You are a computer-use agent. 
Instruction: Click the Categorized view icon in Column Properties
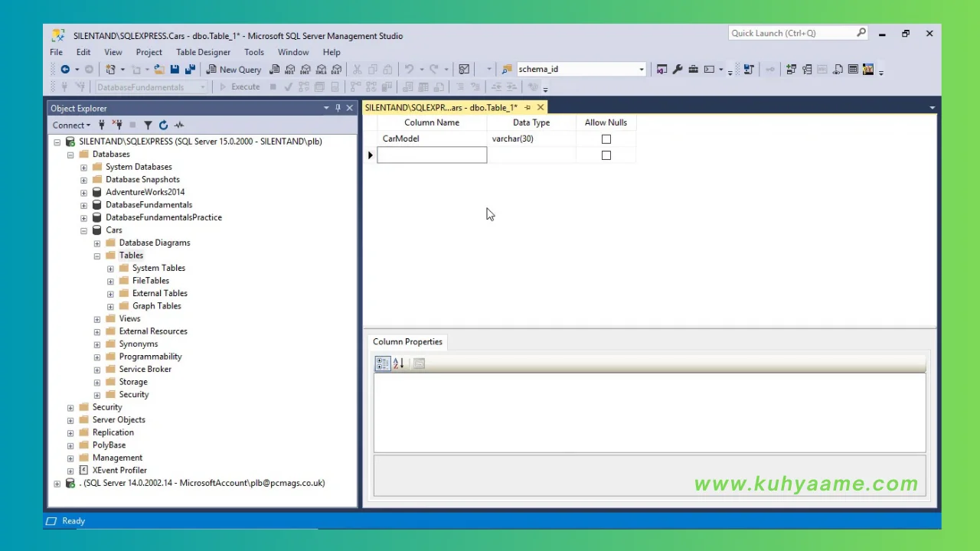point(382,364)
